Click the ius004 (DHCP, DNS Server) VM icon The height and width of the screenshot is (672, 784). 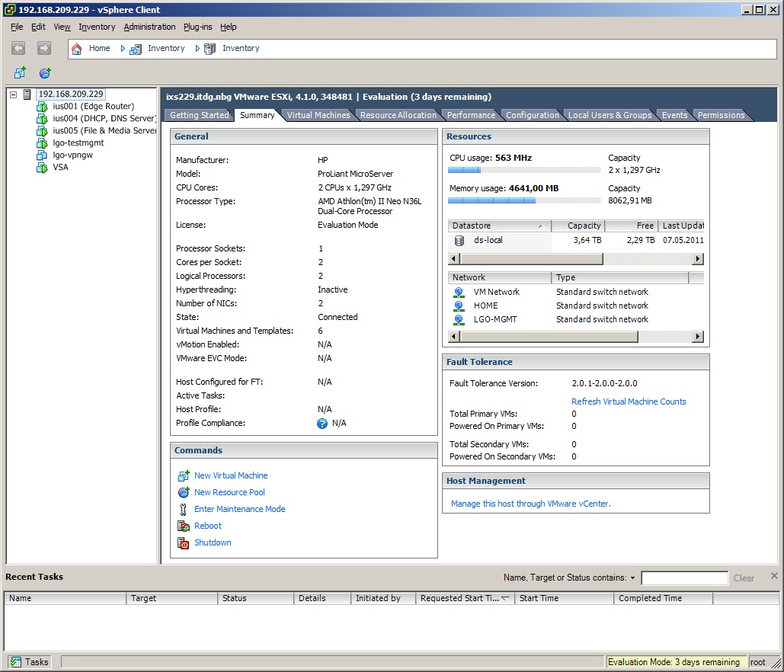click(x=42, y=119)
